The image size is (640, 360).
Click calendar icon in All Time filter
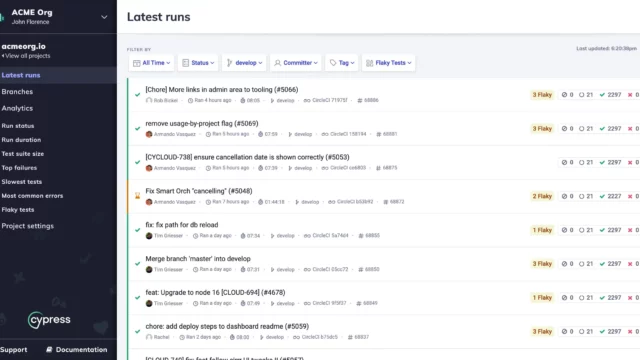click(x=137, y=63)
